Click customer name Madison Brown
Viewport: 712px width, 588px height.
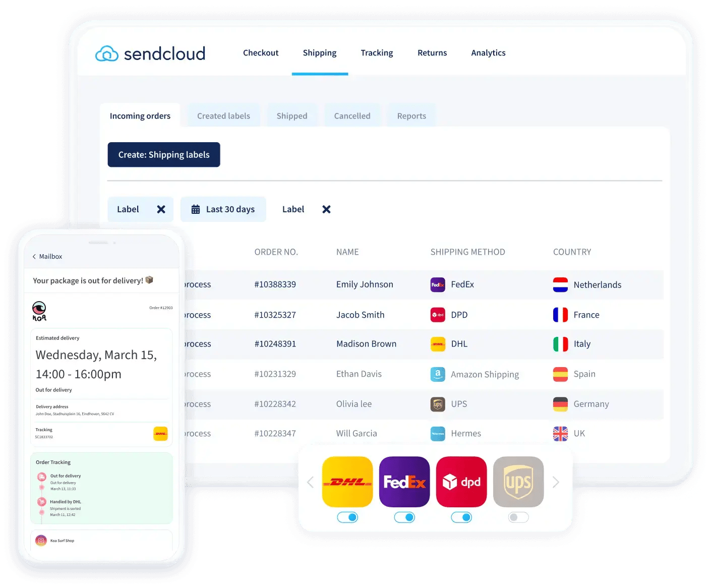point(366,344)
